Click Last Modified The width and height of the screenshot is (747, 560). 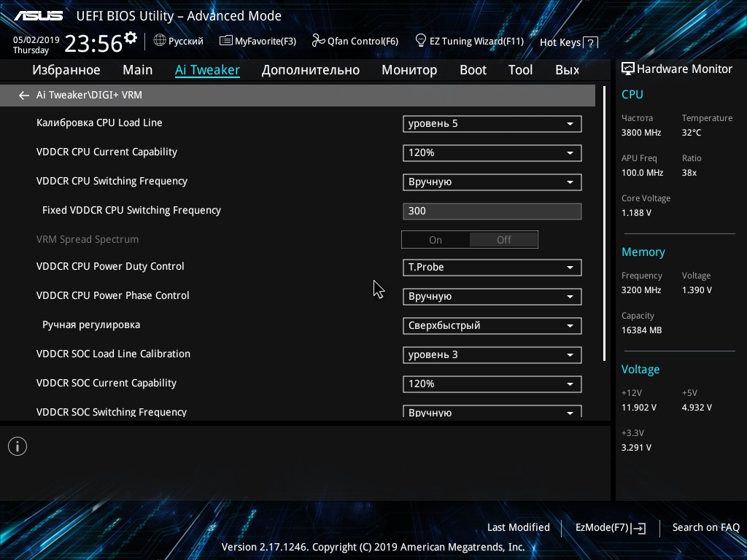click(x=519, y=527)
